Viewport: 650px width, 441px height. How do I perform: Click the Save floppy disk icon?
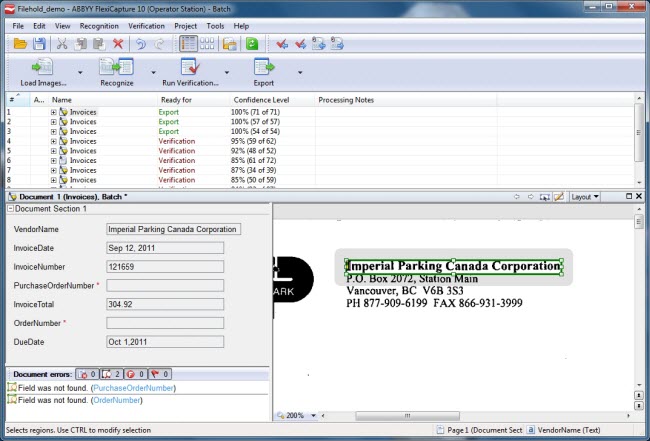click(x=39, y=44)
